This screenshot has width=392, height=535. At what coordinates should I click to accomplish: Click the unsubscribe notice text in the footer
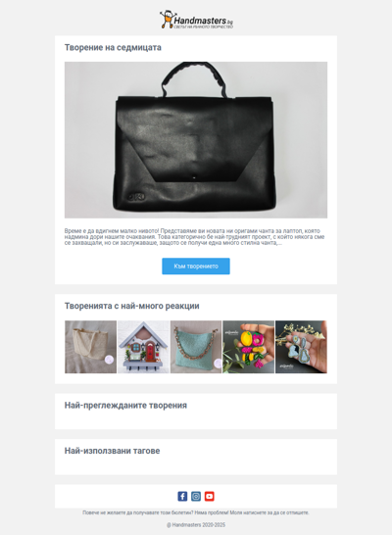click(196, 512)
